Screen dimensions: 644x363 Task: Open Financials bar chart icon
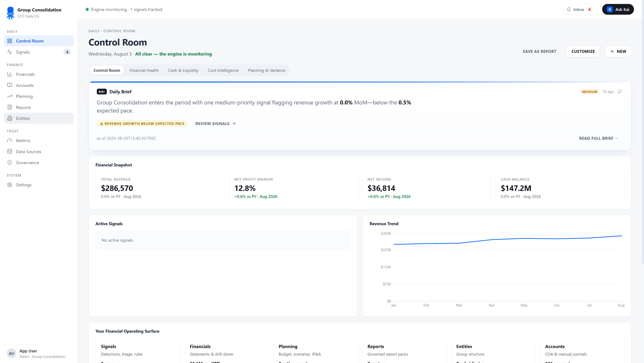tap(10, 74)
